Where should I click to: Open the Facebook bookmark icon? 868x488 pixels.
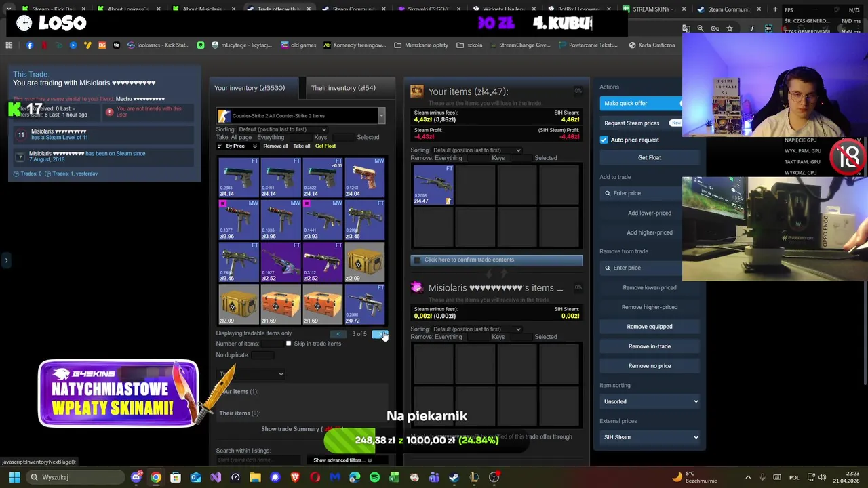tap(30, 45)
